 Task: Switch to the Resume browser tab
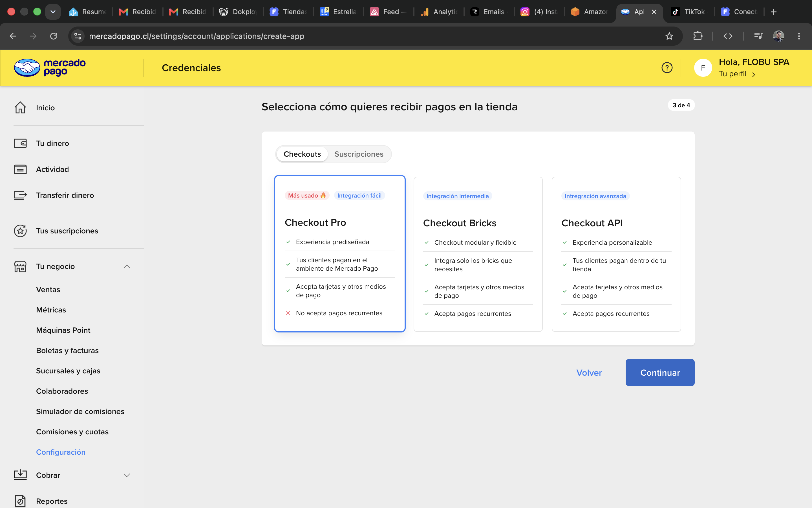click(x=88, y=12)
